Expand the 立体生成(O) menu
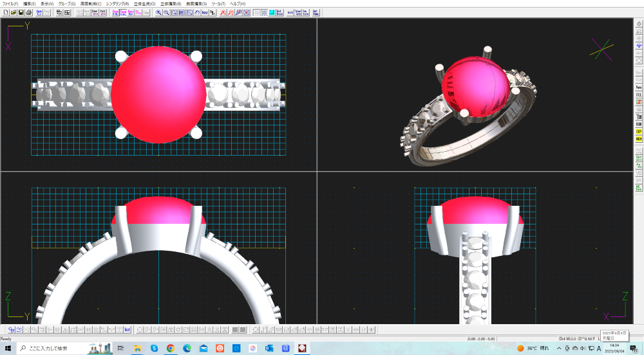 coord(144,4)
